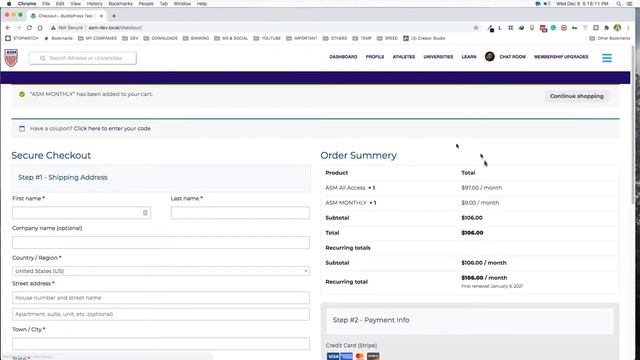This screenshot has width=640, height=360.
Task: Bookmark this page with the star icon
Action: [476, 28]
